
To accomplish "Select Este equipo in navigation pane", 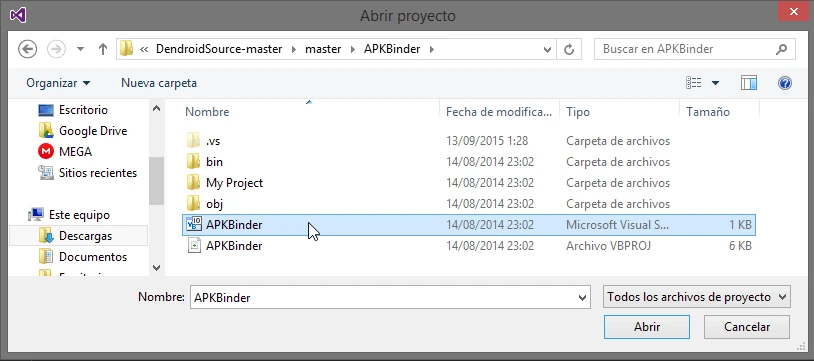I will (79, 215).
